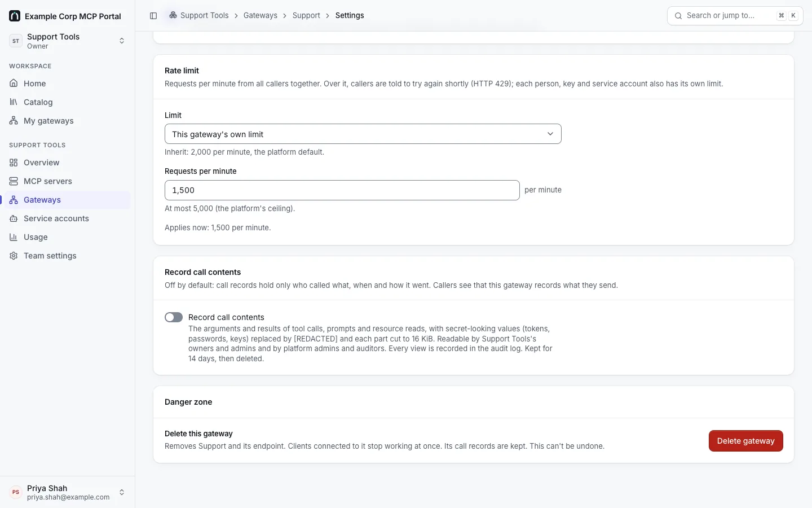Open Team settings page
The width and height of the screenshot is (812, 508).
68,255
